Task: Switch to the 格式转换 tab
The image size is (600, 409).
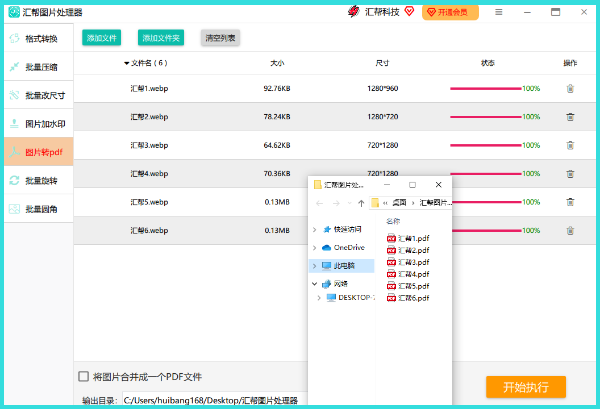Action: (38, 39)
